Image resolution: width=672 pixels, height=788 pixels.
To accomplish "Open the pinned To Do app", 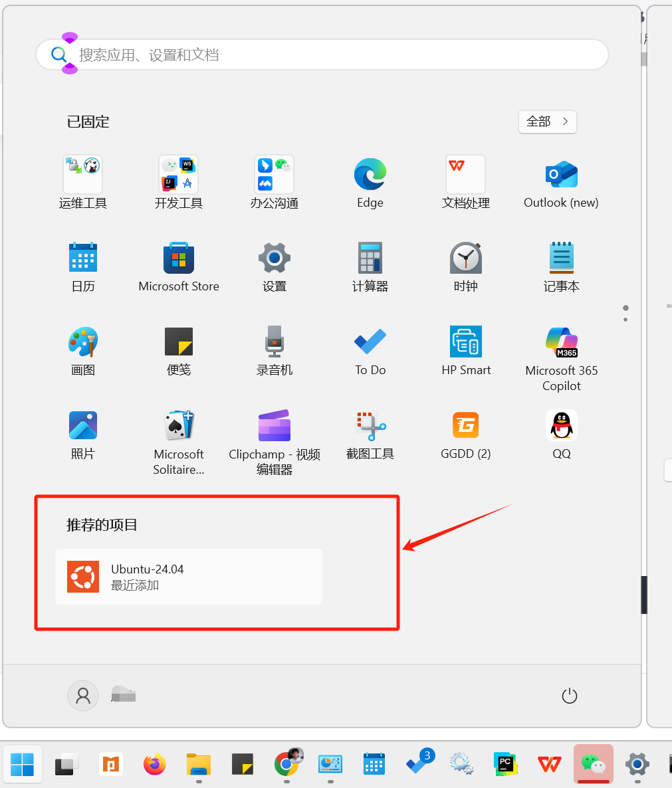I will [370, 351].
